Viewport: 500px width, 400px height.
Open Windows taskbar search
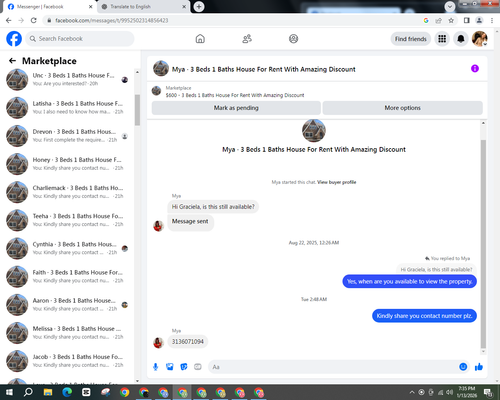click(x=28, y=392)
